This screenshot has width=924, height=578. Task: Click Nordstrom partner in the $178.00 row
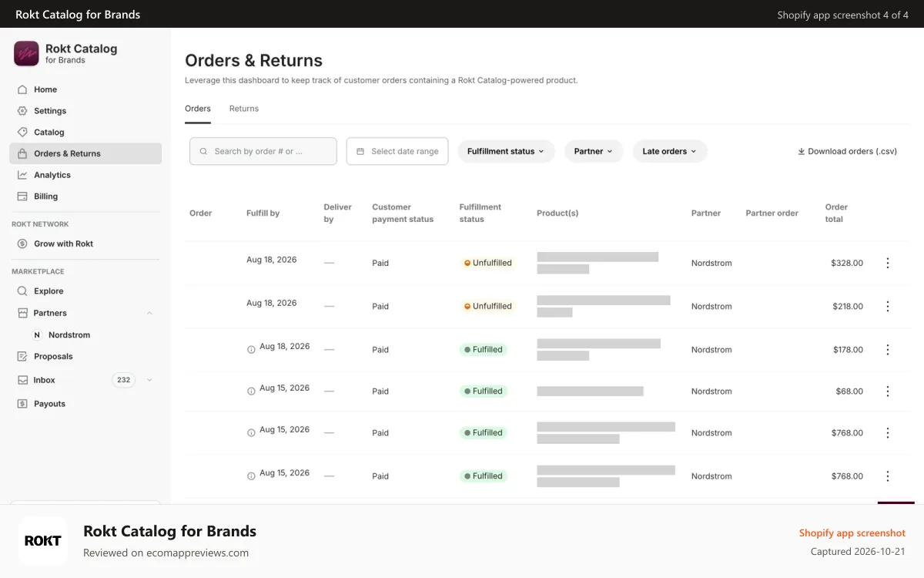tap(711, 350)
